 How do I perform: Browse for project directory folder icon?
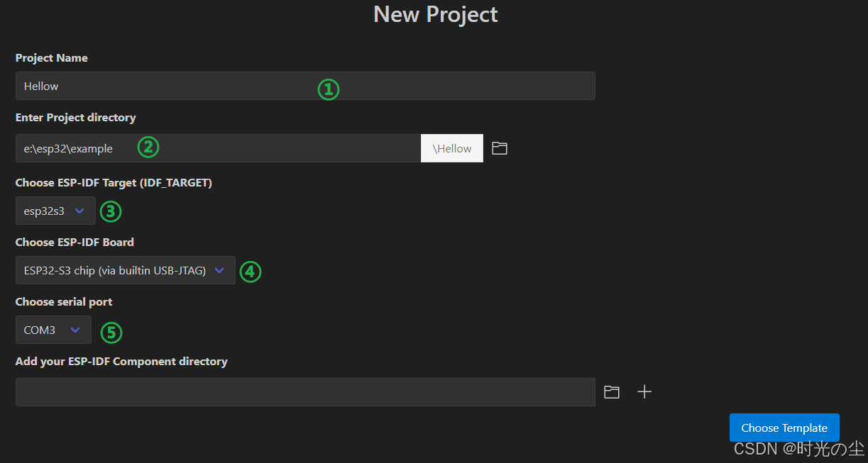click(x=500, y=148)
